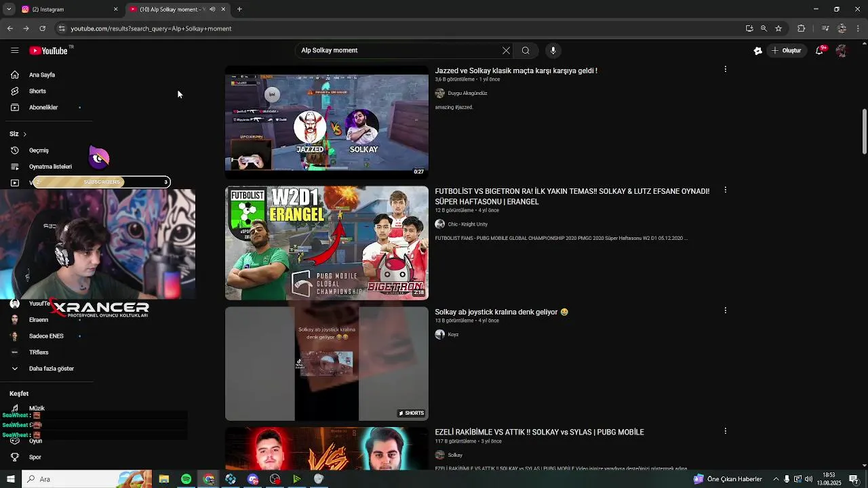Select the Alp Solkay moment YouTube tab
Viewport: 868px width, 488px height.
[178, 9]
